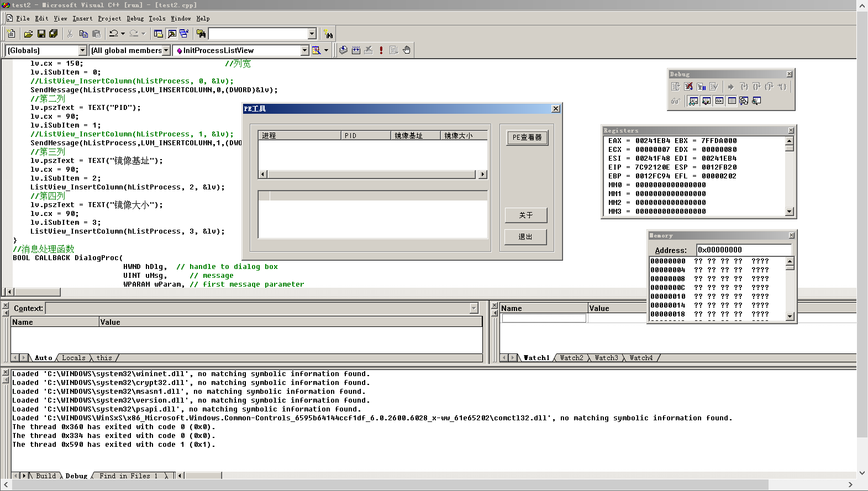Viewport: 868px width, 491px height.
Task: Click Run to Cursor in Debug toolbar
Action: pyautogui.click(x=782, y=87)
